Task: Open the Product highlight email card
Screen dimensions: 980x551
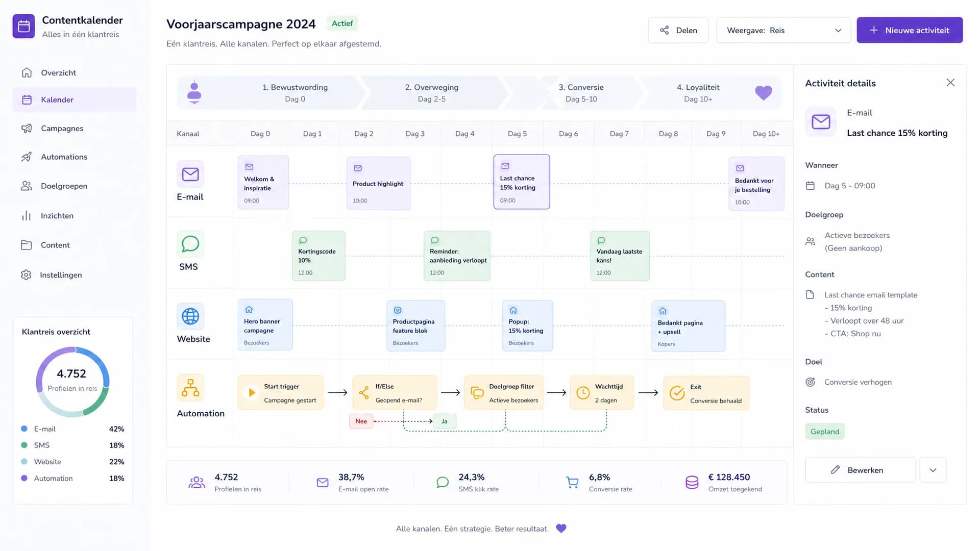Action: pos(378,184)
